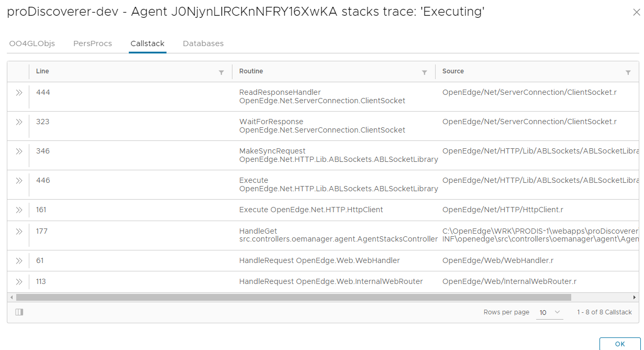Switch to the PersProcs tab
The width and height of the screenshot is (644, 350).
tap(93, 43)
